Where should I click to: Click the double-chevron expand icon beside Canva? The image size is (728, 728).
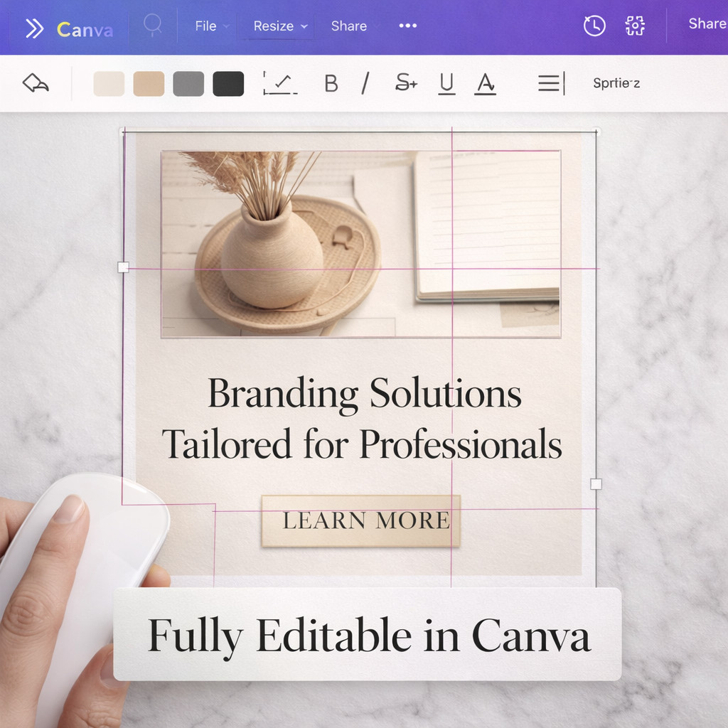(x=34, y=28)
